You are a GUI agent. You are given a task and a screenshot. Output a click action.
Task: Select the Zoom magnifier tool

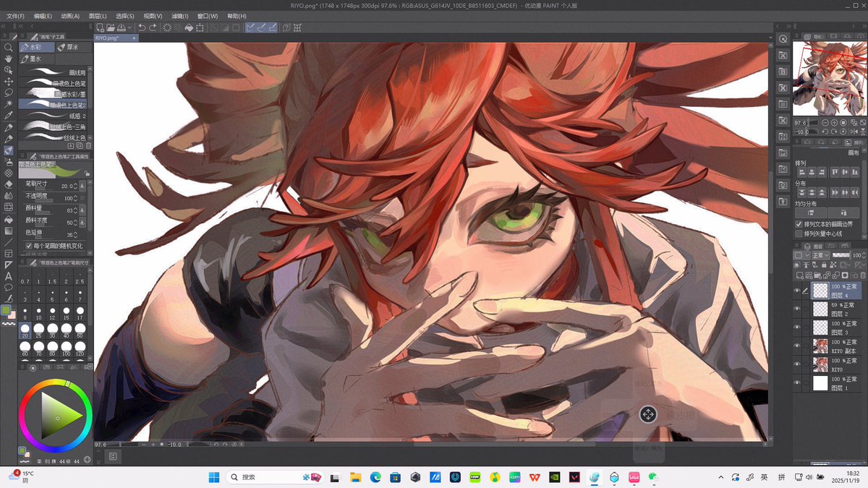9,48
